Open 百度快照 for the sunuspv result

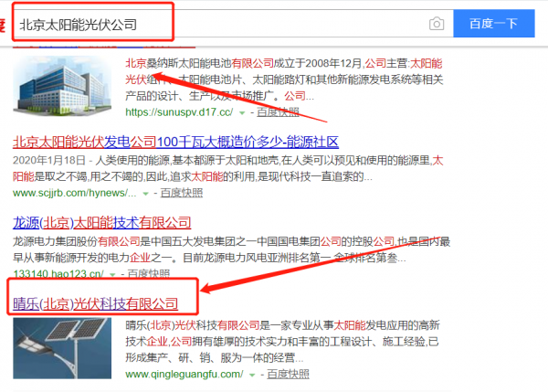point(278,112)
